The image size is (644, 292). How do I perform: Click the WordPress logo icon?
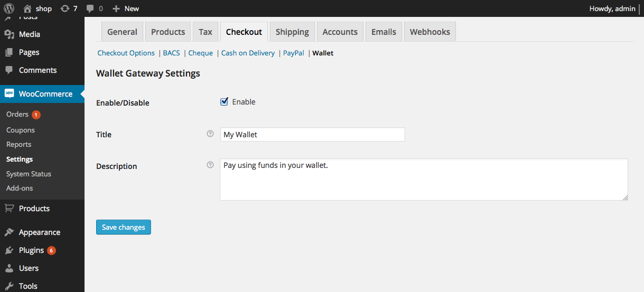click(x=9, y=8)
